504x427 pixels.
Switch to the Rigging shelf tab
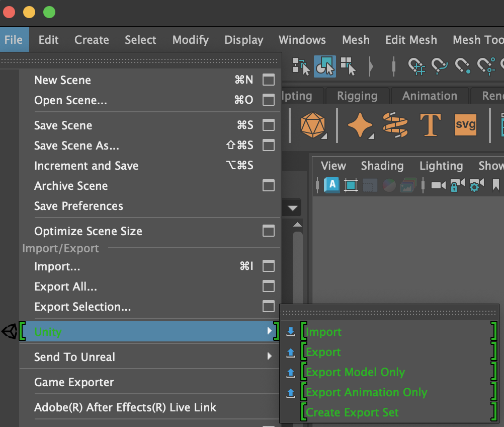coord(358,96)
